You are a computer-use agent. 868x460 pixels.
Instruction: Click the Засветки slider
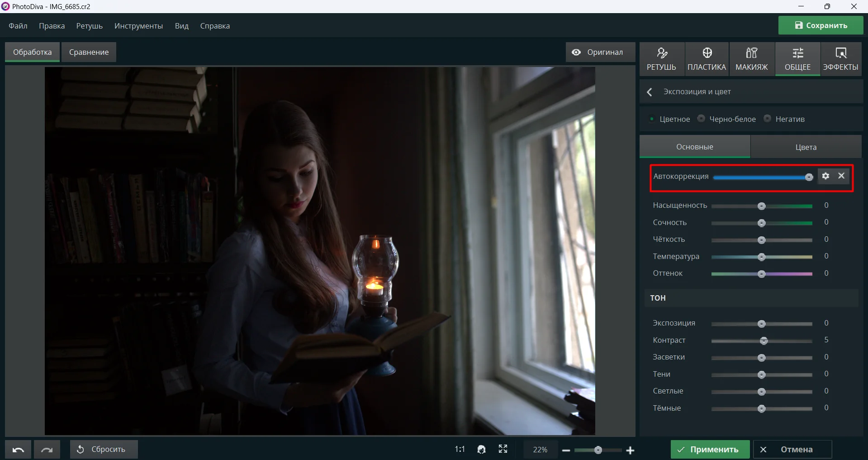click(762, 358)
